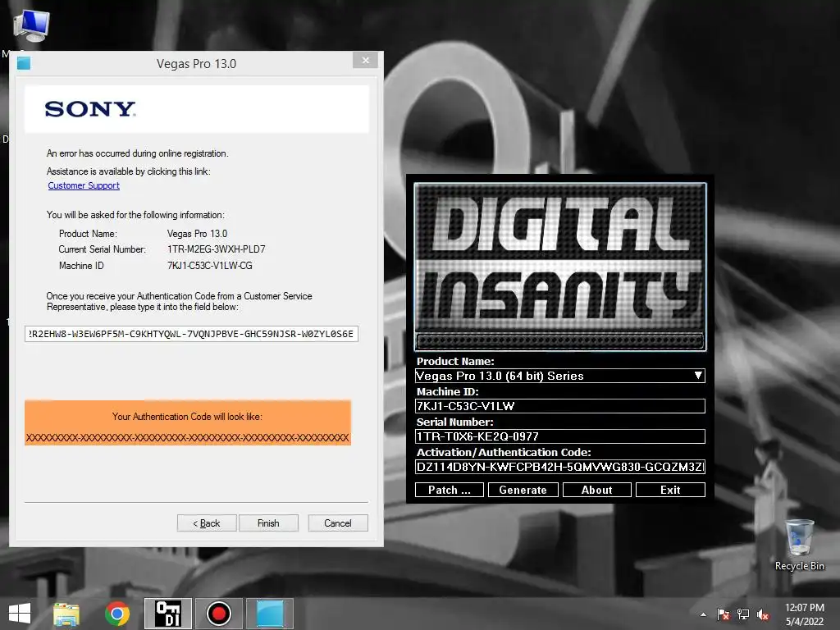Click the Back button in Vegas dialog
Image resolution: width=840 pixels, height=630 pixels.
[x=207, y=523]
